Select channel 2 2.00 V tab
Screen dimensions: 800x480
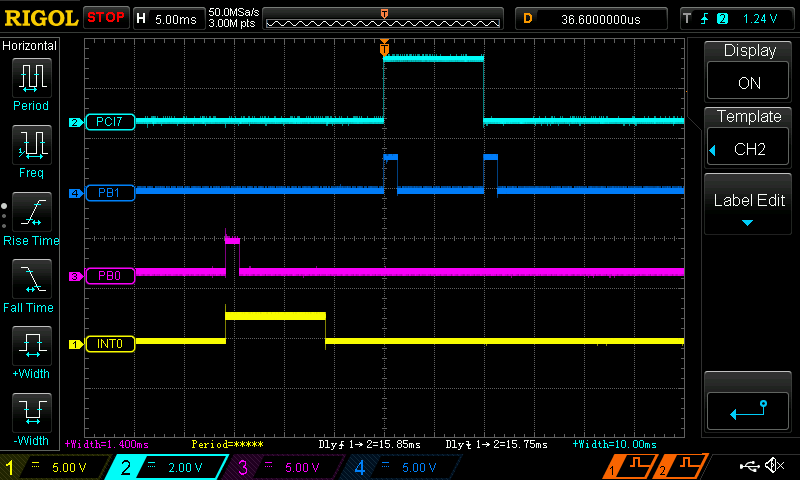(166, 467)
